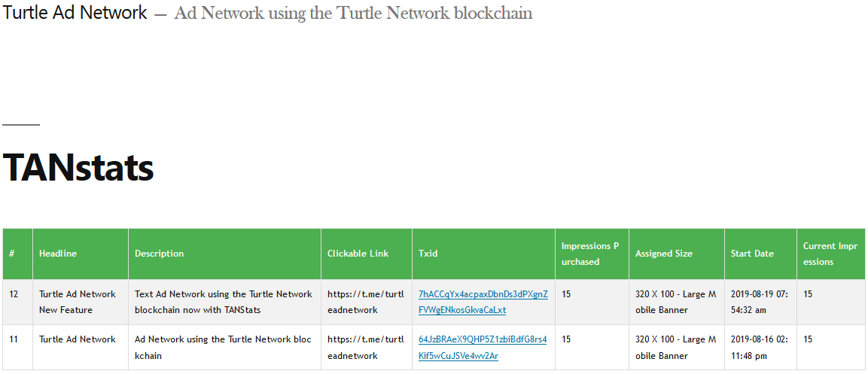868x374 pixels.
Task: Click row 11 headline Turtle Ad Network
Action: [78, 339]
